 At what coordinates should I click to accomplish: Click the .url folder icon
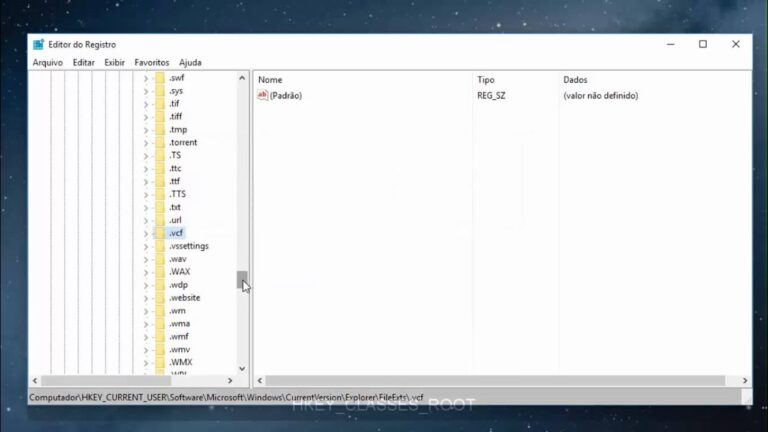[160, 220]
